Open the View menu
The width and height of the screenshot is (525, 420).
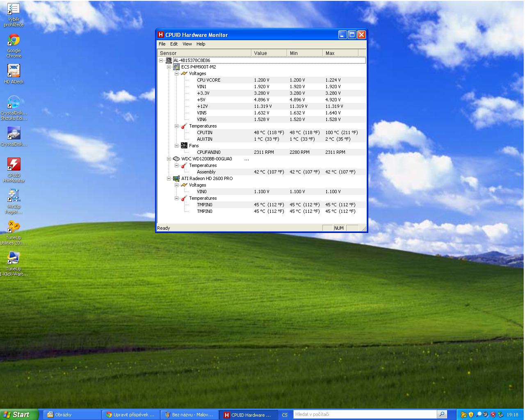pos(187,44)
